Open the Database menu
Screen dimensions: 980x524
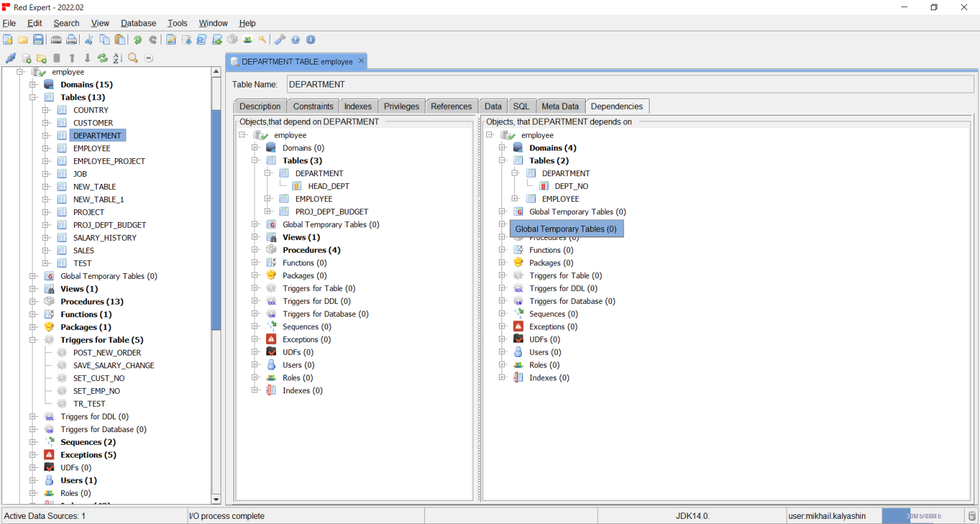click(x=138, y=23)
